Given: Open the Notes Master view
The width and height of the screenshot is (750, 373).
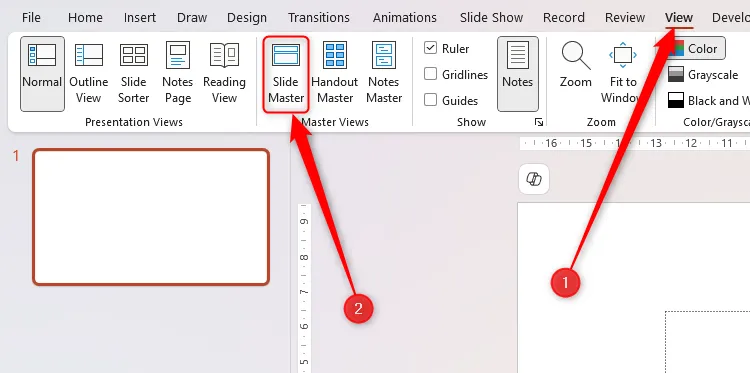Looking at the screenshot, I should tap(384, 74).
